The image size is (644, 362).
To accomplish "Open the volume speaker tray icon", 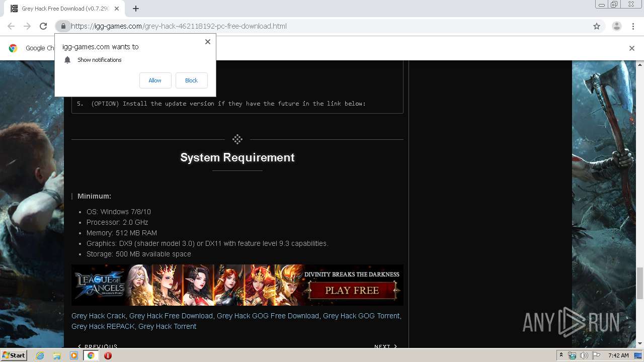I will [x=584, y=355].
